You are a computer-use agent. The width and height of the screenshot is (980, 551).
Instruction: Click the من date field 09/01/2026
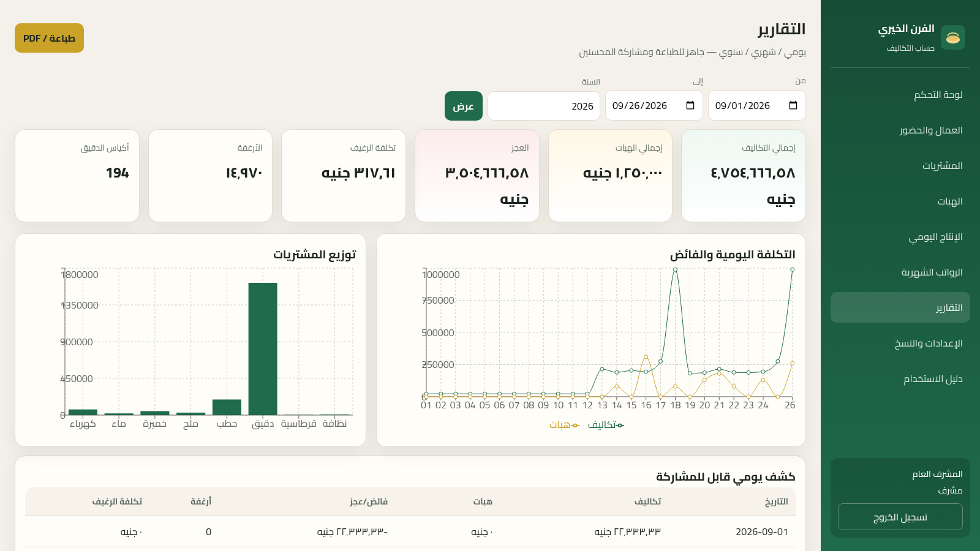pos(757,105)
